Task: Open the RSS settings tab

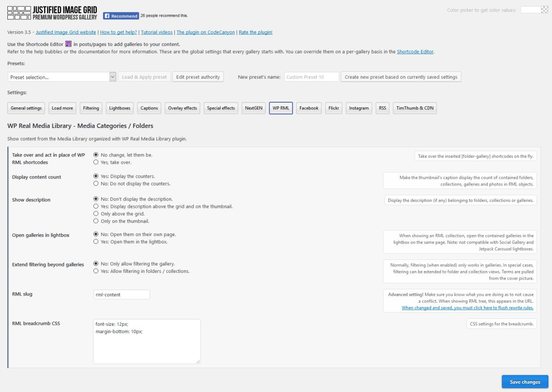Action: click(382, 108)
